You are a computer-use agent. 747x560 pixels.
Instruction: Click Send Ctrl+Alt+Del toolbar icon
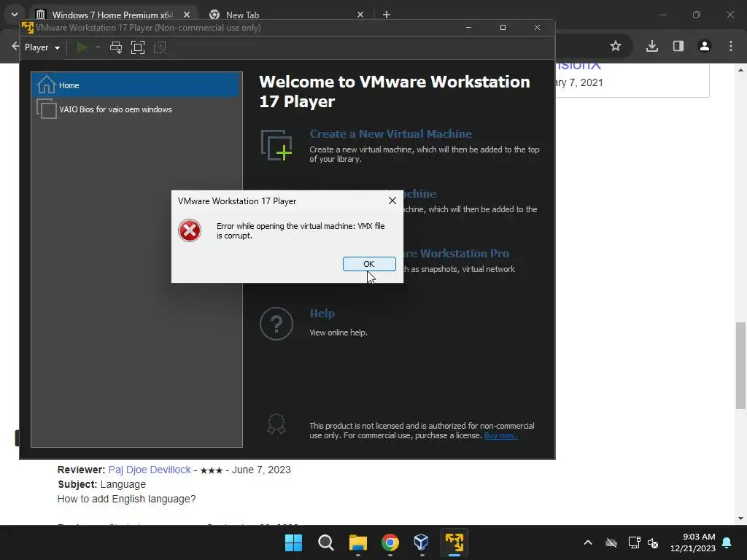[116, 47]
